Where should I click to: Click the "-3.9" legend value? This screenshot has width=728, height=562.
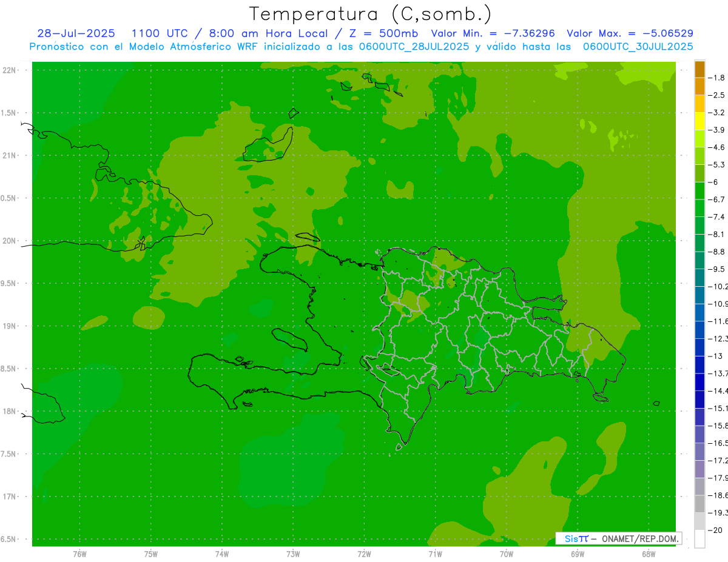pos(717,130)
